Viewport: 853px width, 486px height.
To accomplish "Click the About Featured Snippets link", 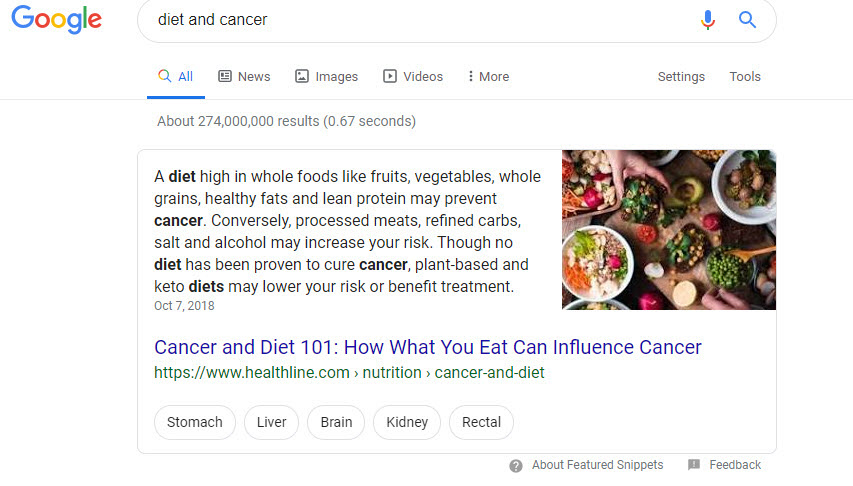I will tap(597, 465).
